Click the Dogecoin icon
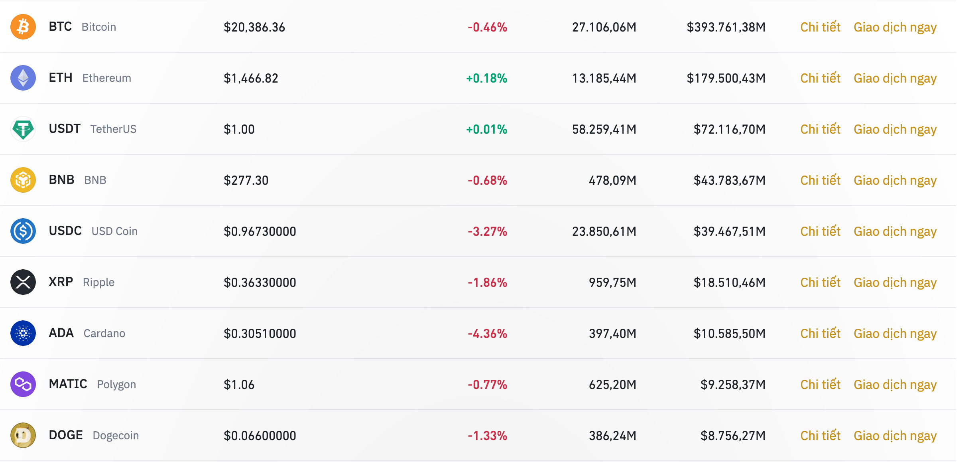 [x=23, y=435]
